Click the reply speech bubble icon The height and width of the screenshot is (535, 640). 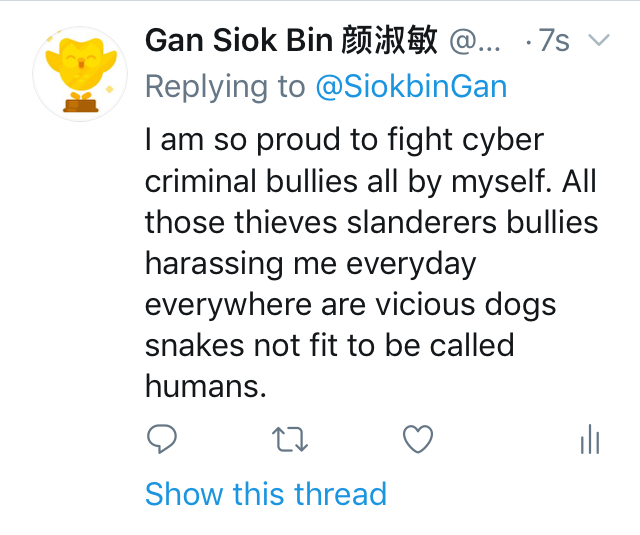click(x=161, y=439)
